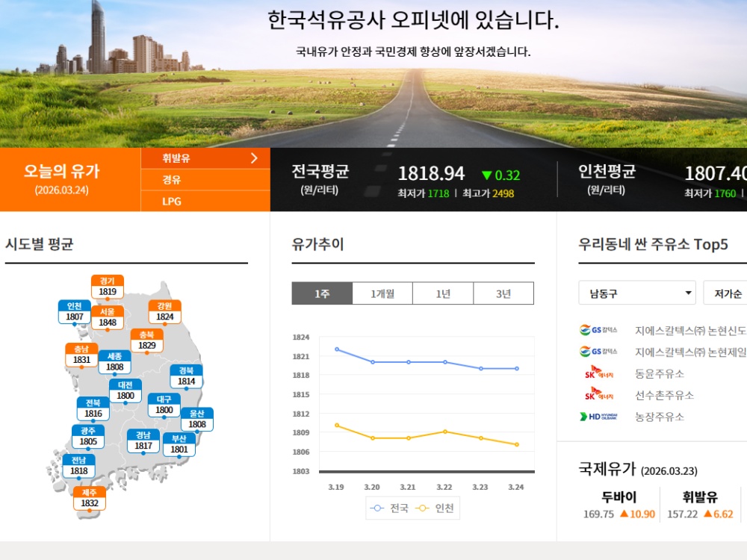This screenshot has height=560, width=747.
Task: Select the 휘발유 fuel type tab
Action: coord(205,158)
